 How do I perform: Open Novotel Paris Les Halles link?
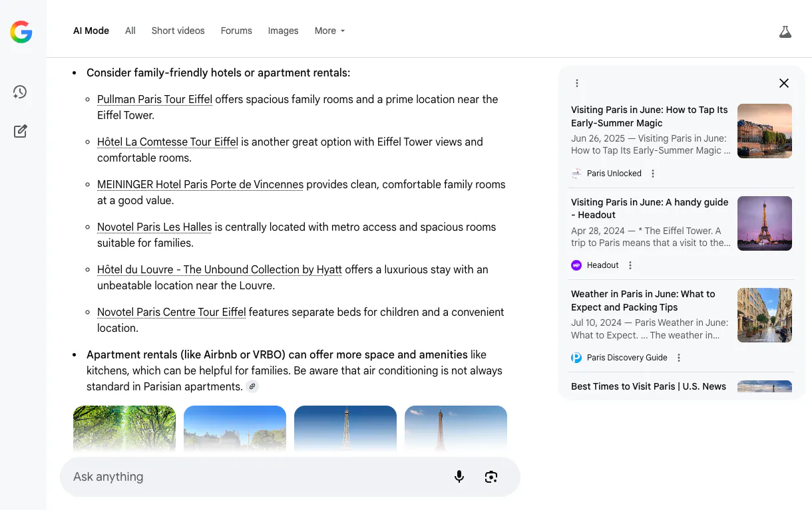pyautogui.click(x=154, y=227)
